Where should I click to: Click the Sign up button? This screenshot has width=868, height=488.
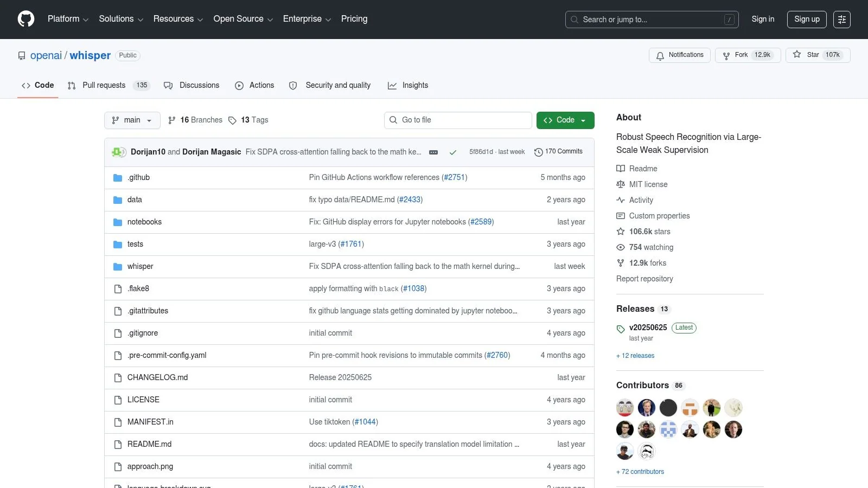[807, 20]
